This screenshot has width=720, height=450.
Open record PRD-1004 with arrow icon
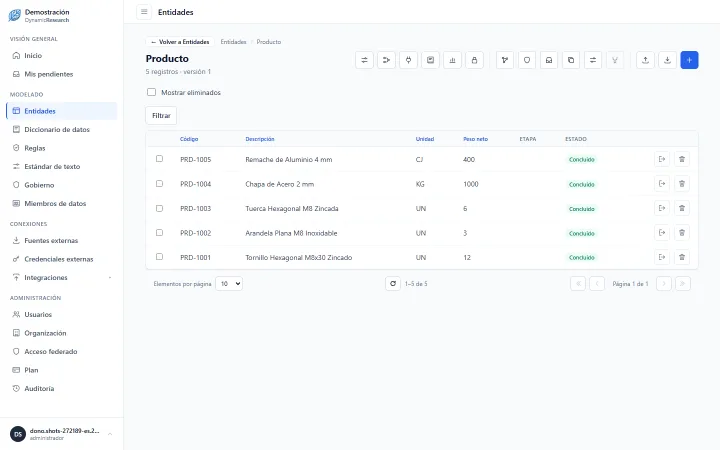pyautogui.click(x=662, y=184)
